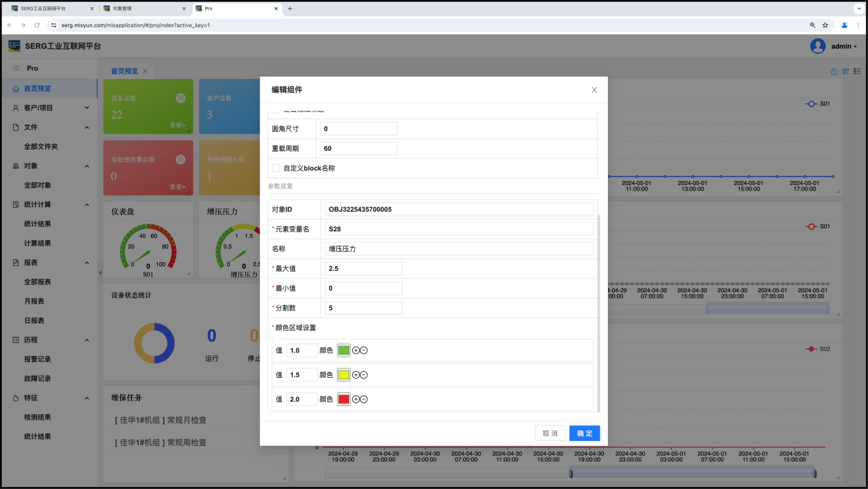Click the lock icon above the charts

(x=834, y=71)
